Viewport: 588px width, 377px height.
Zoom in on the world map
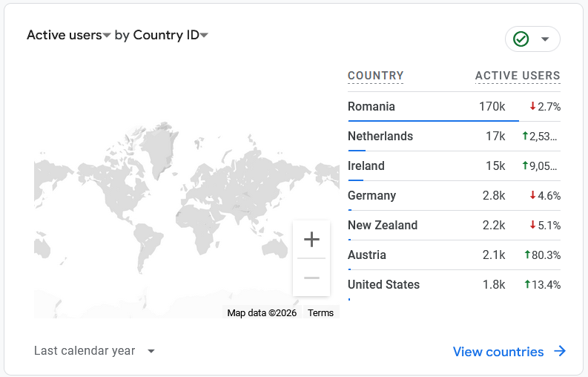311,240
